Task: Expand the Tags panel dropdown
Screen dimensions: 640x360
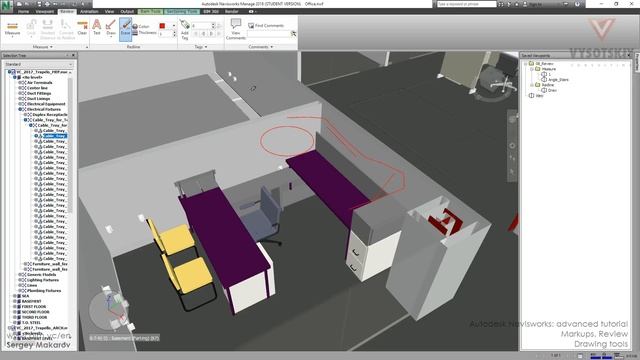Action: [x=200, y=47]
